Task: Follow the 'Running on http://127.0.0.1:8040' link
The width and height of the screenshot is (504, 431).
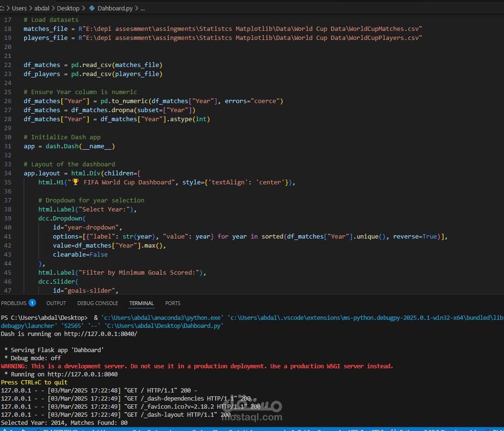Action: 83,374
